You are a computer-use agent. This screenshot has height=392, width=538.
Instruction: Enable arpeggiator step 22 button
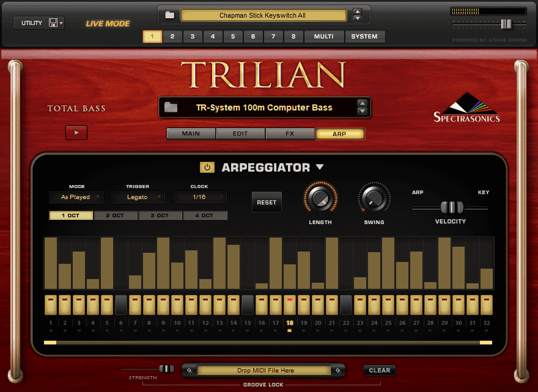[x=346, y=305]
